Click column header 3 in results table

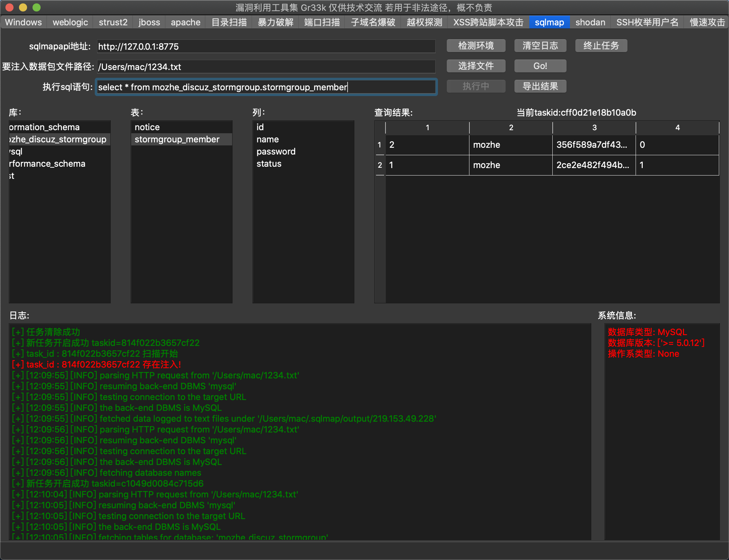[594, 127]
